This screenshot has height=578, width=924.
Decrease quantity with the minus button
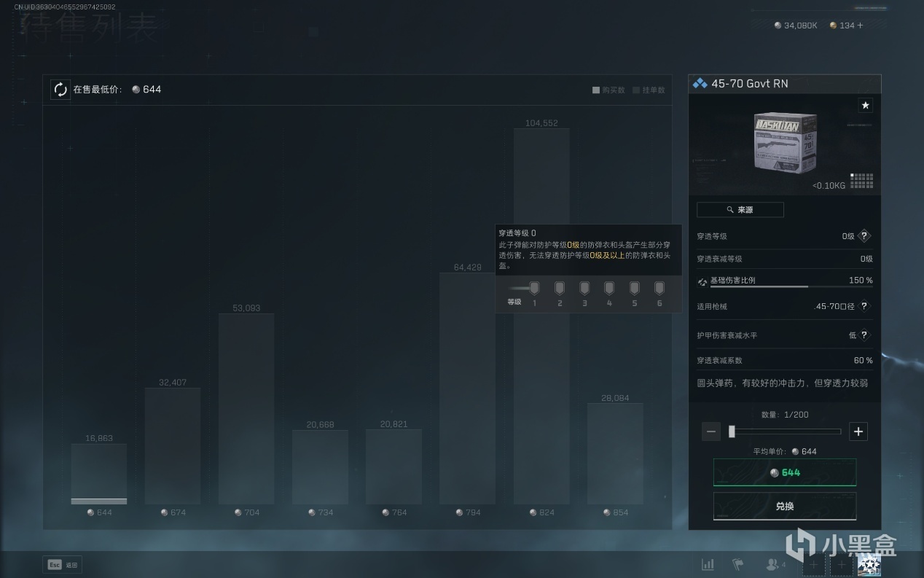click(x=711, y=431)
